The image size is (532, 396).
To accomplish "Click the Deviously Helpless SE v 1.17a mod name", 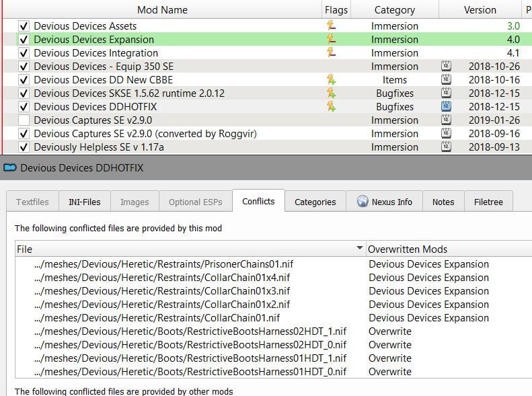I will click(99, 147).
